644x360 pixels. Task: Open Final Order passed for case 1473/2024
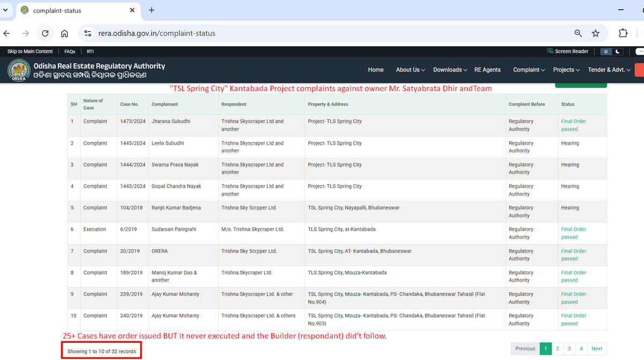574,125
